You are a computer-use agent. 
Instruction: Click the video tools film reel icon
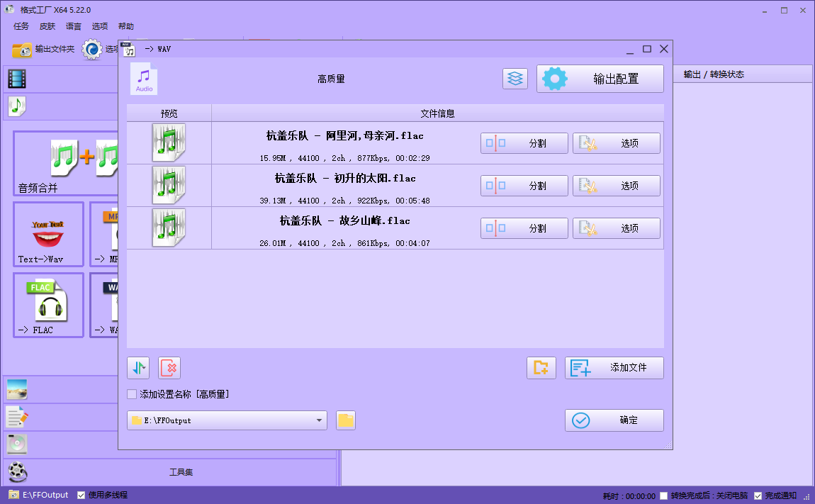pyautogui.click(x=17, y=472)
